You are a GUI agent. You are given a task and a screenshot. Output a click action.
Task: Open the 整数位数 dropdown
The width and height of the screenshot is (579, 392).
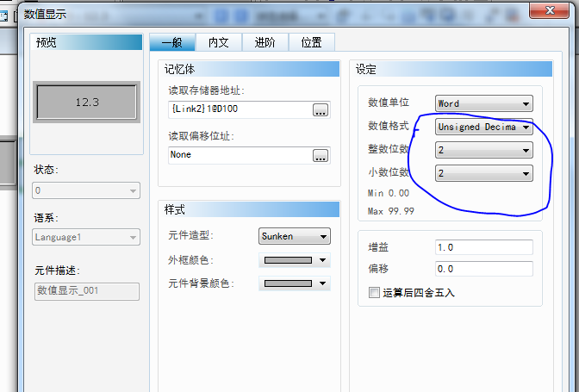coord(483,150)
